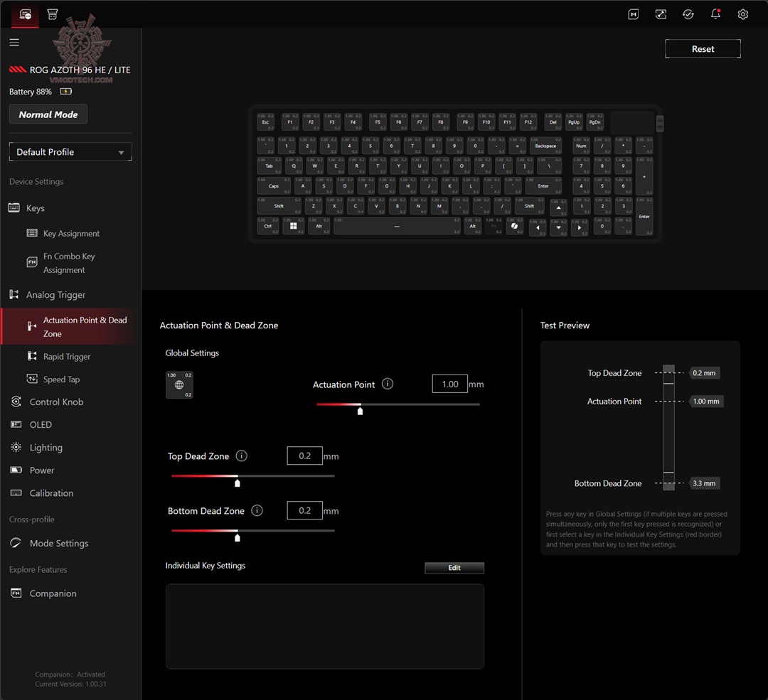Image resolution: width=768 pixels, height=700 pixels.
Task: Click the F12 key on keyboard diagram
Action: 528,122
